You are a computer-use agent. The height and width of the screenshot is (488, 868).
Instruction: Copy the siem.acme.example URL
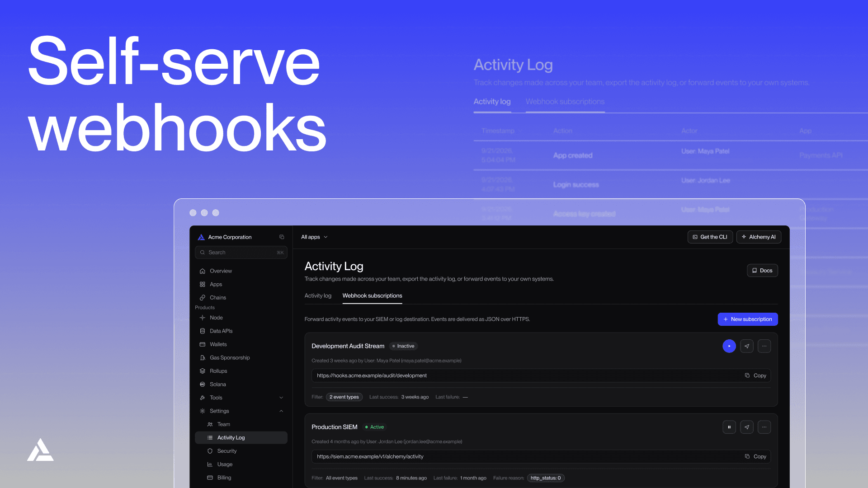(755, 457)
